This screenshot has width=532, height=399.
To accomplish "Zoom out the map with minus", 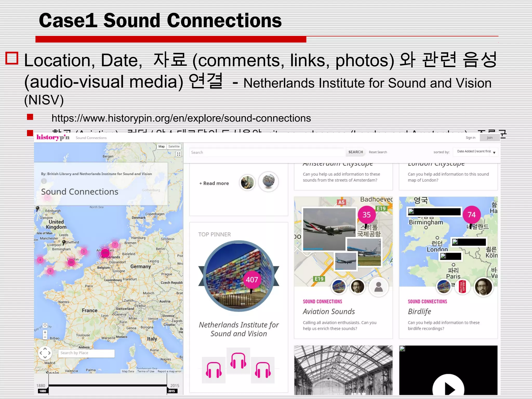I will (45, 337).
